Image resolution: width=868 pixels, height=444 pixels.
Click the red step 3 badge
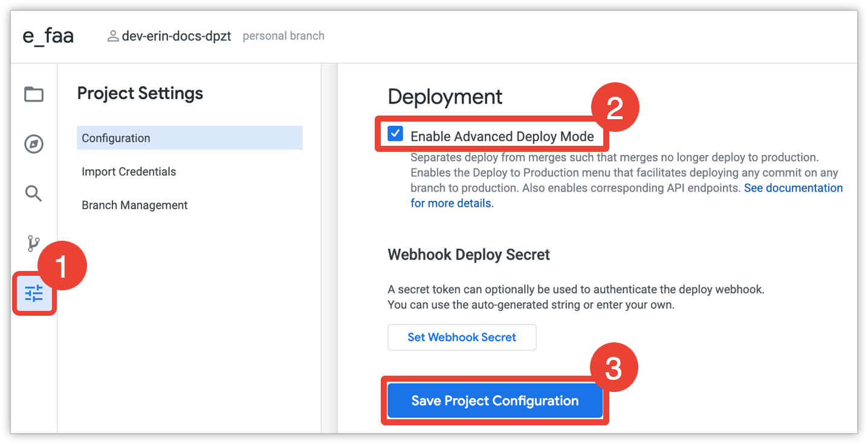point(614,368)
